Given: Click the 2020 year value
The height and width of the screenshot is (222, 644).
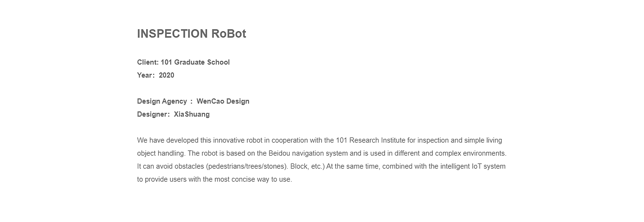Looking at the screenshot, I should (x=167, y=75).
